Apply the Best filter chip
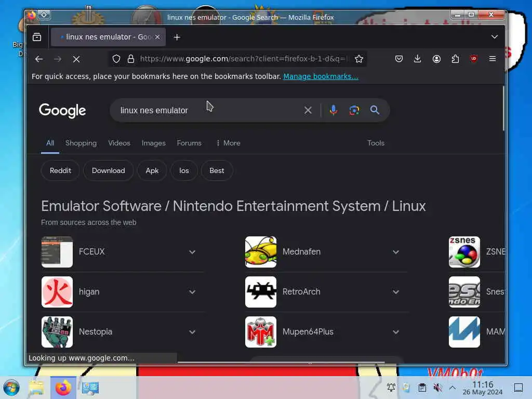532x399 pixels. click(x=217, y=170)
